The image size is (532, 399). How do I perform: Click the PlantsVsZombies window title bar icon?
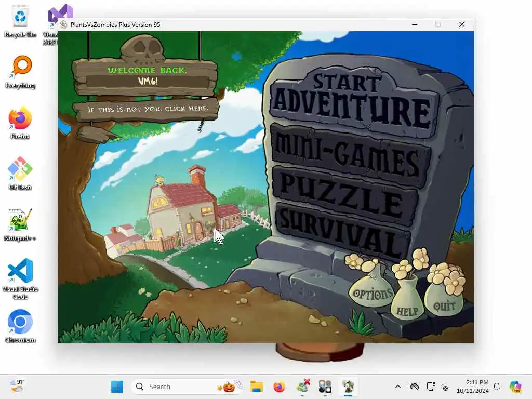[x=63, y=24]
